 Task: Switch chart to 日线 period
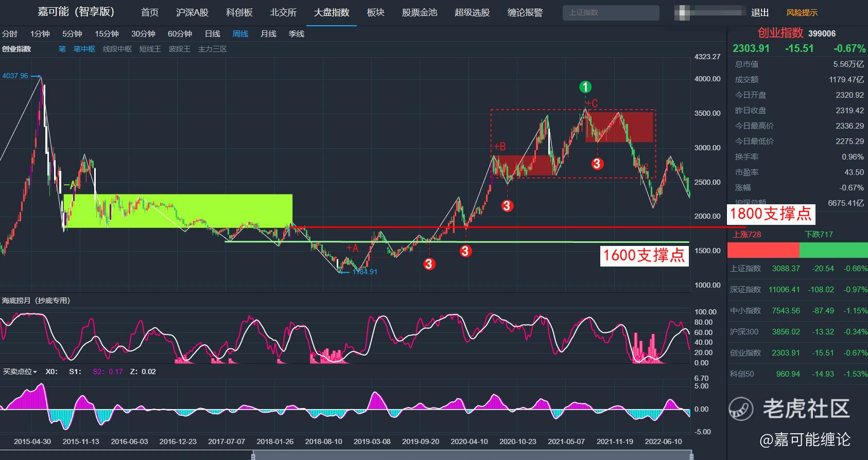[212, 34]
